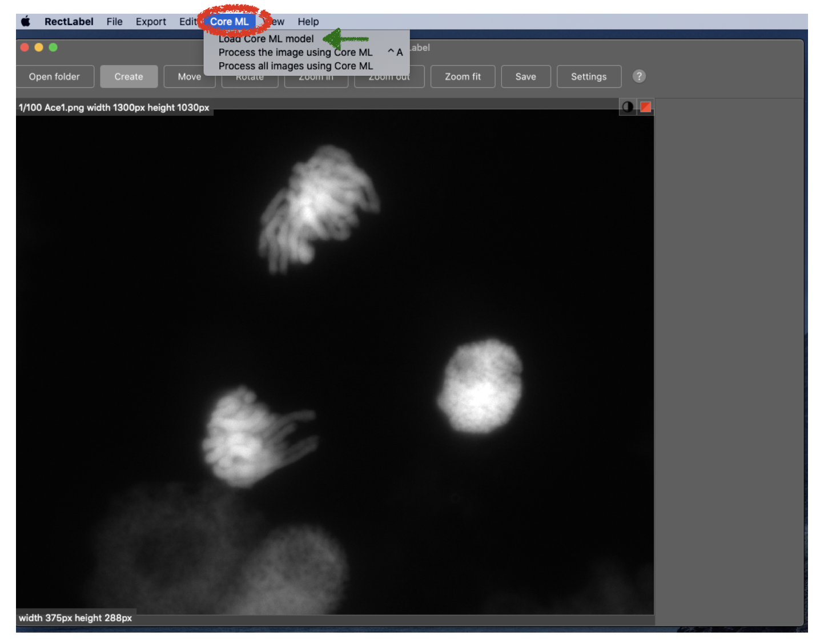Click the bright round cell in image
The width and height of the screenshot is (820, 644).
pos(480,386)
